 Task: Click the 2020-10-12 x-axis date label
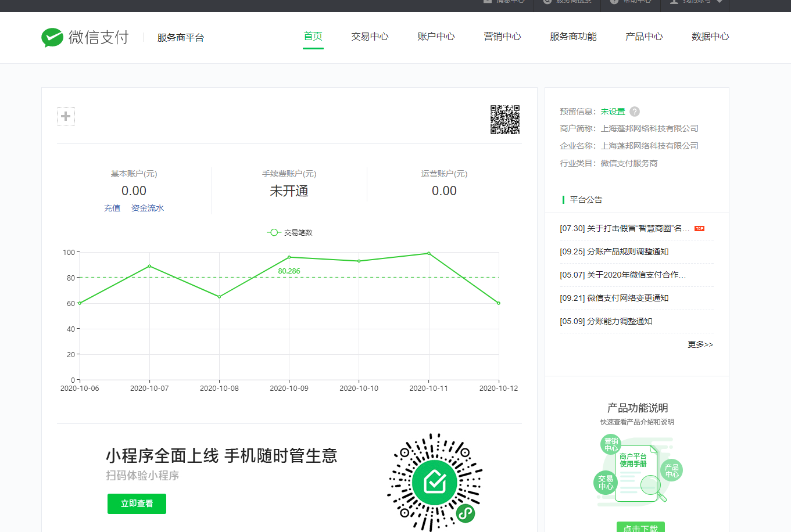tap(499, 389)
